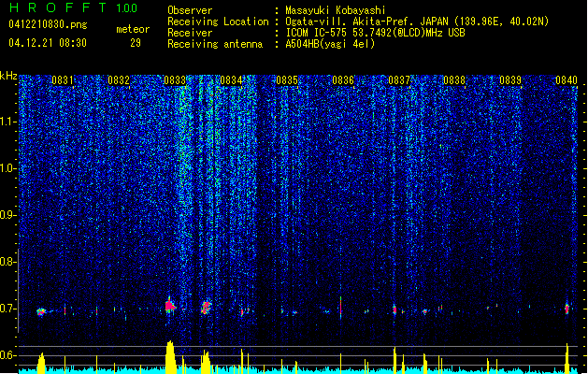Click the 0.7 kHz axis tick label
The width and height of the screenshot is (588, 374).
coord(7,309)
